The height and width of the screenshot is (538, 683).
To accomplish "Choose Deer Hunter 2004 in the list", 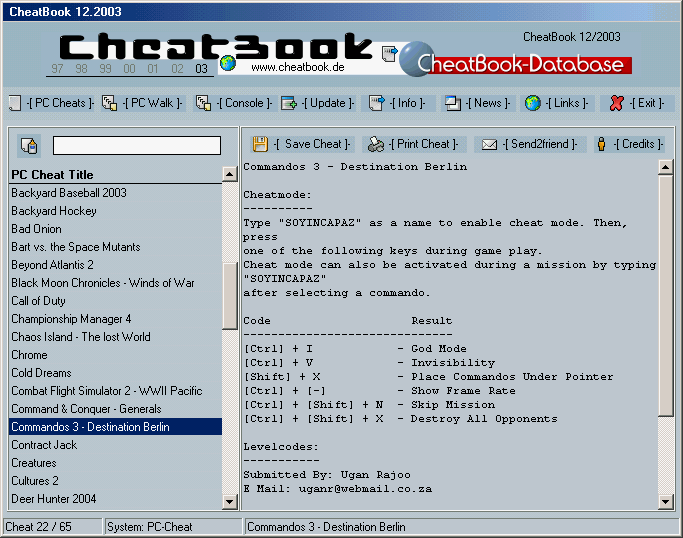I will click(53, 499).
